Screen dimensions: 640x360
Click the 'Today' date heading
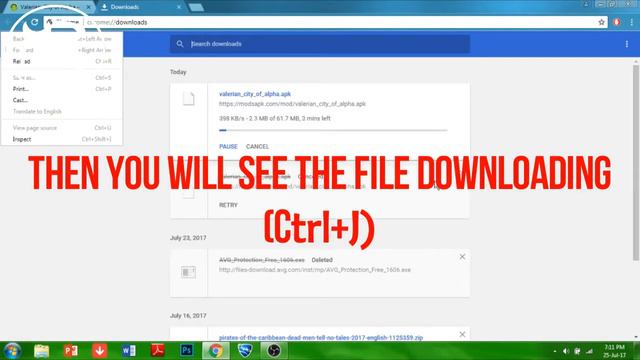coord(178,72)
